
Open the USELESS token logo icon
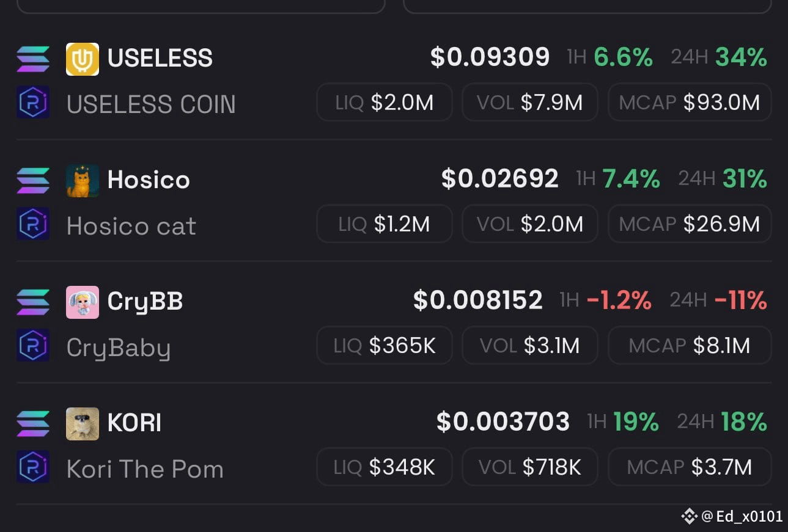[x=83, y=59]
